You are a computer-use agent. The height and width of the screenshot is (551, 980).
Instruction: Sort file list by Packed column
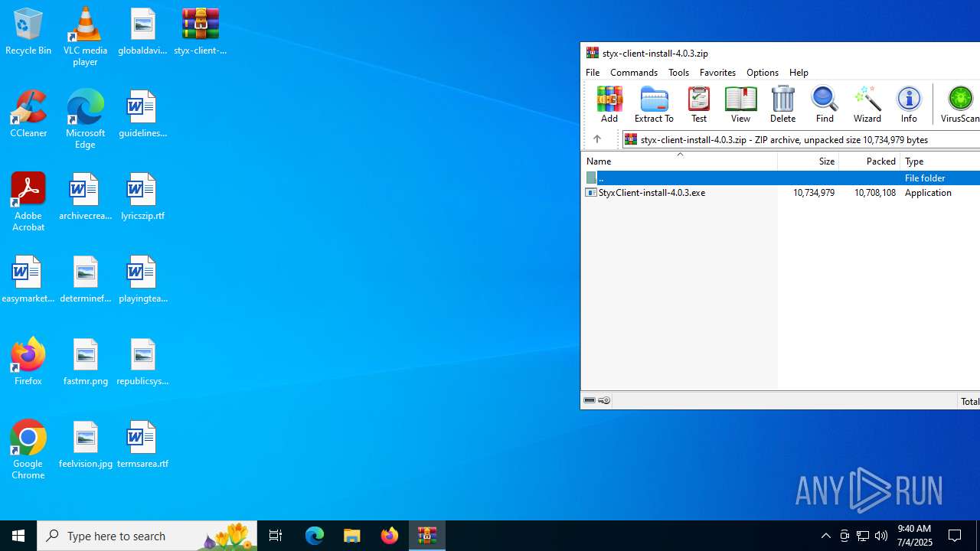click(x=870, y=161)
